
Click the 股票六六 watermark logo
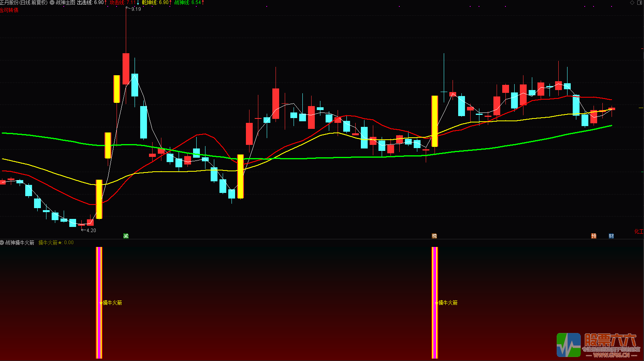point(598,345)
